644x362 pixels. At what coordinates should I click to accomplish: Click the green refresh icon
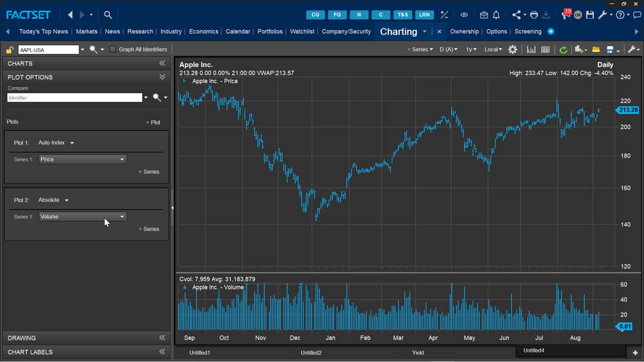[563, 50]
